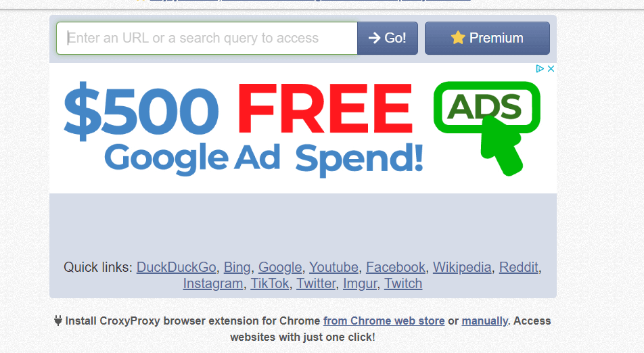Viewport: 644px width, 353px height.
Task: Click the green ADS cursor graphic
Action: (487, 128)
